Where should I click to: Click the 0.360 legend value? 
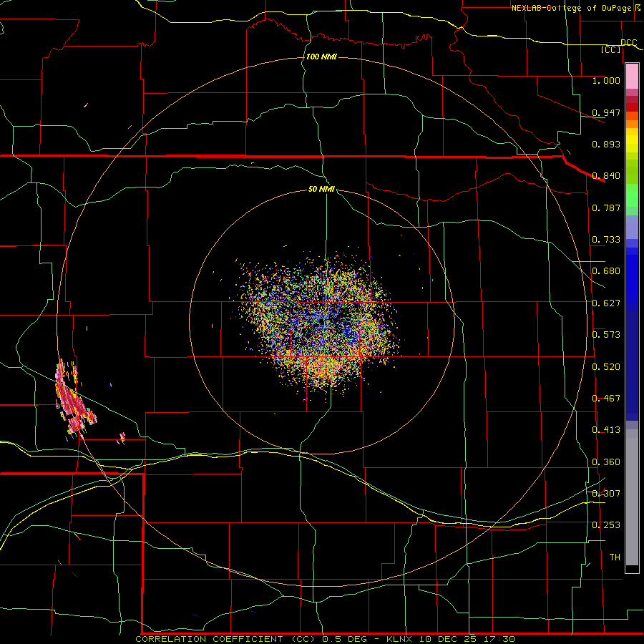point(606,462)
